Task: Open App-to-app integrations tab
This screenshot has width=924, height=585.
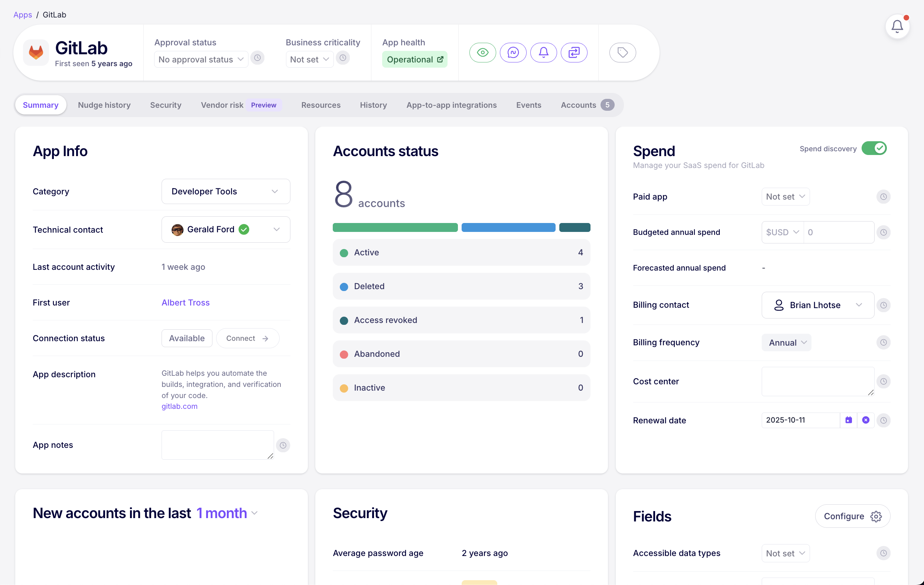Action: click(451, 105)
